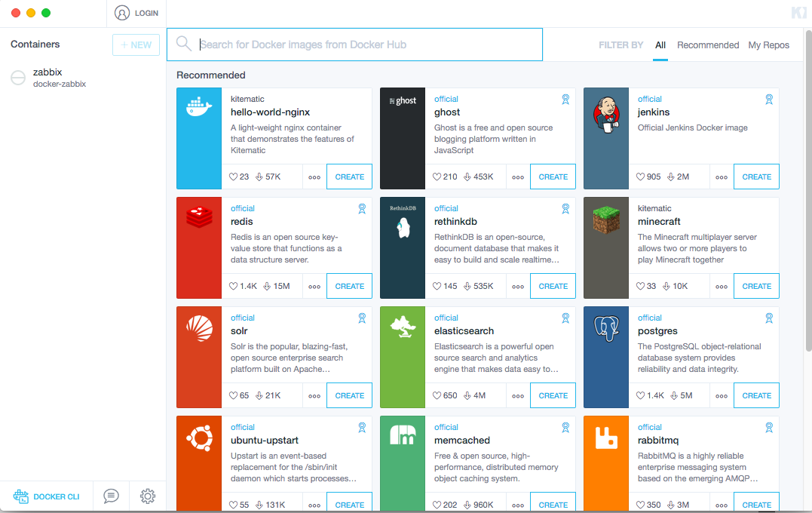The image size is (812, 513).
Task: Click the official badge icon on rabbitmq
Action: point(769,427)
